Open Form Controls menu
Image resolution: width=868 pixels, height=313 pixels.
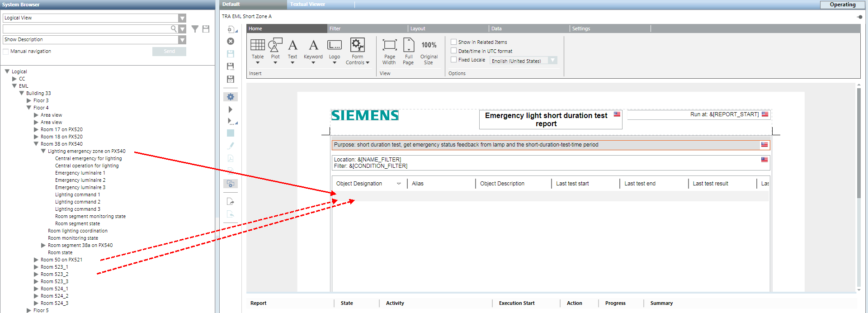click(x=357, y=51)
